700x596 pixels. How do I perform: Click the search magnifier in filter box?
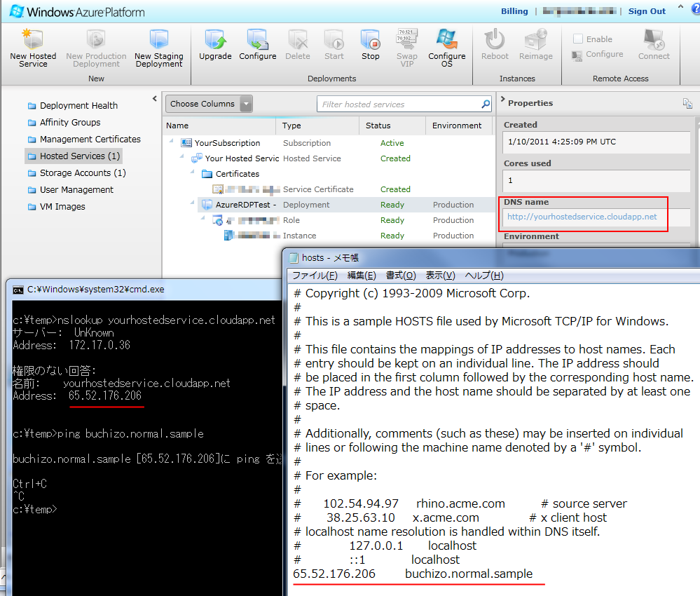click(486, 104)
